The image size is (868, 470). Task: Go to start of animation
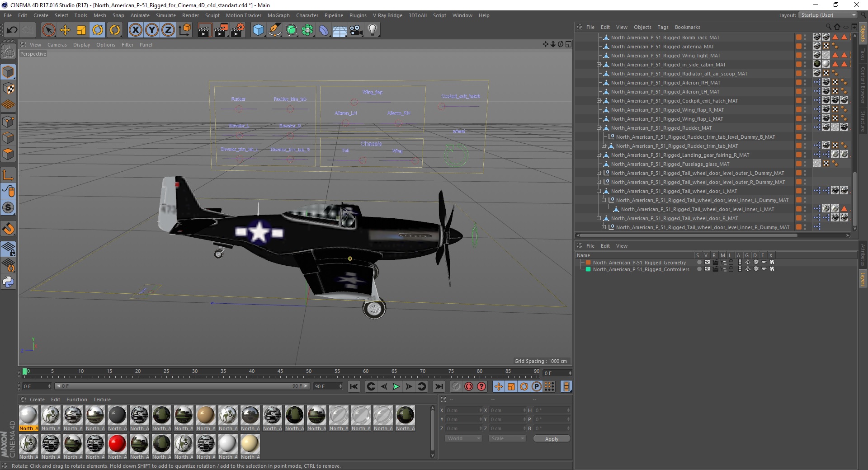[x=354, y=386]
